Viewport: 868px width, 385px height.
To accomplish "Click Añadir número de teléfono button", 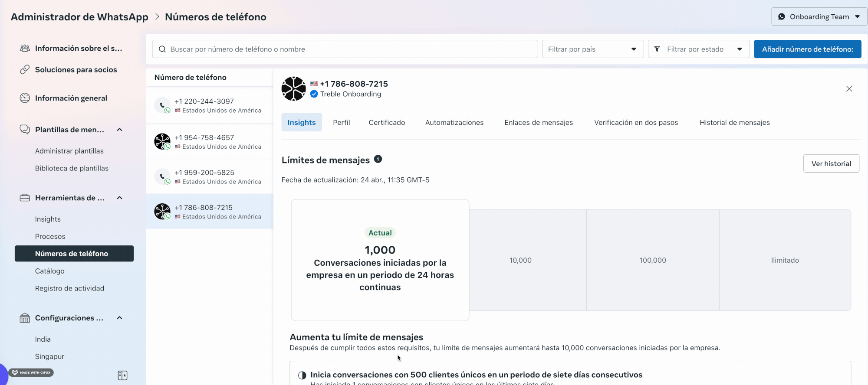I will pyautogui.click(x=808, y=49).
